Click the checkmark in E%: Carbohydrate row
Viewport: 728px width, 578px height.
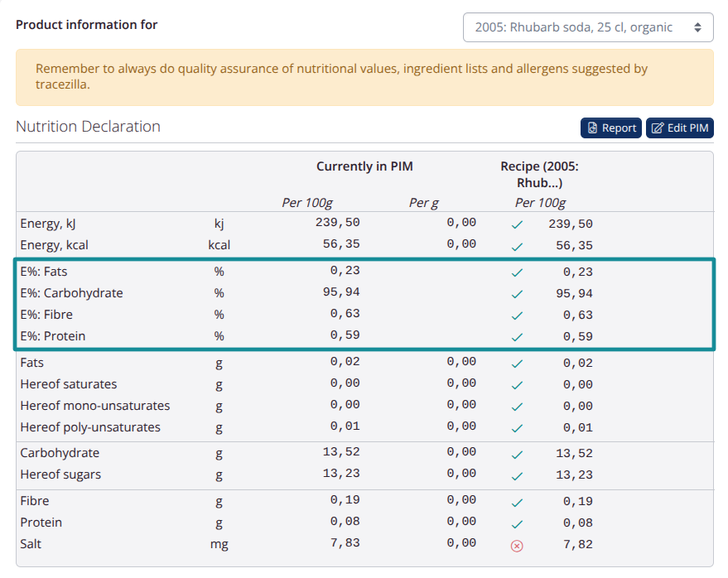pyautogui.click(x=517, y=294)
